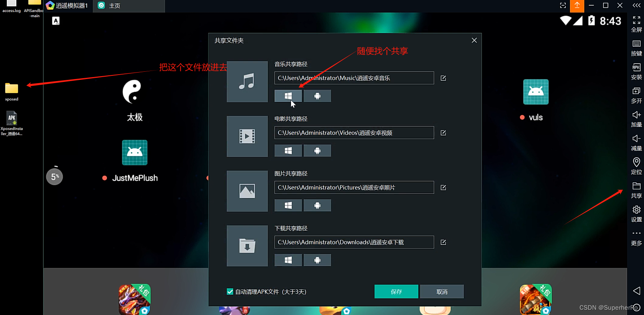
Task: Click the picture thumbnail icon
Action: tap(247, 191)
